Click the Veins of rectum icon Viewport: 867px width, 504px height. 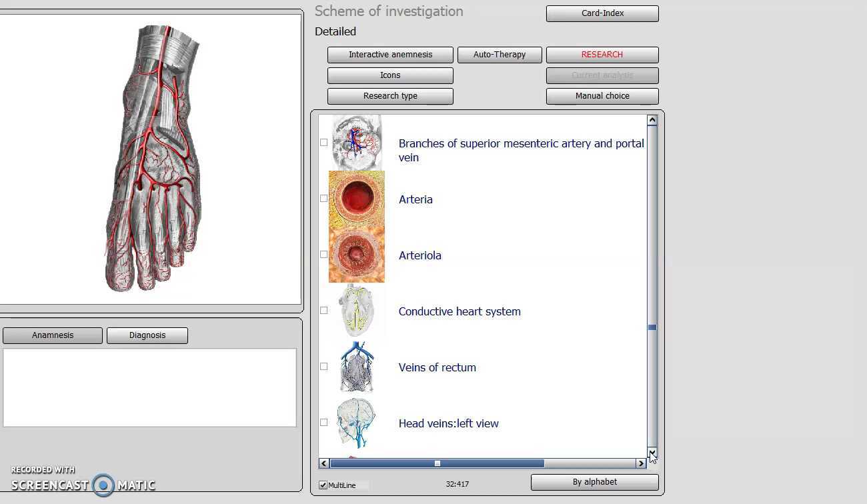[x=357, y=367]
